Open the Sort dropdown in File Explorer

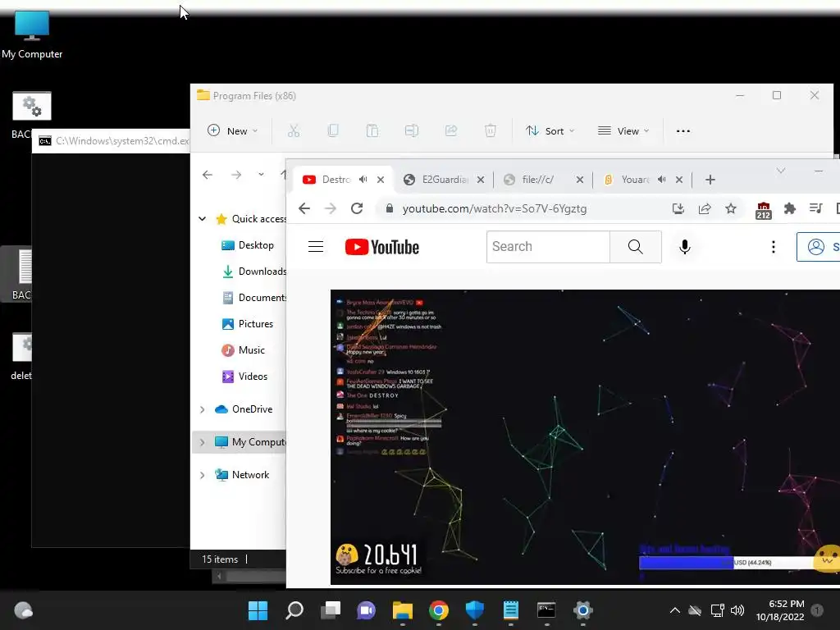(550, 130)
